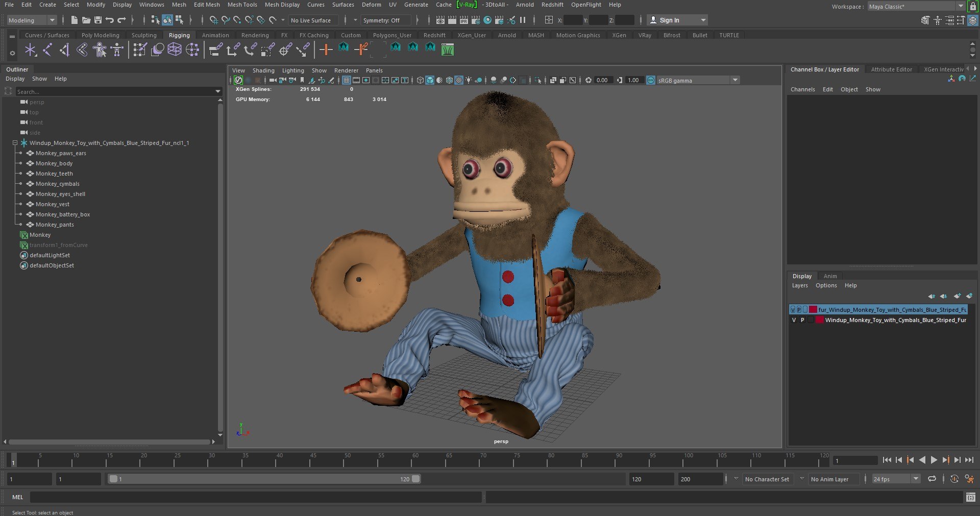Click the fur layer red color swatch

(813, 310)
